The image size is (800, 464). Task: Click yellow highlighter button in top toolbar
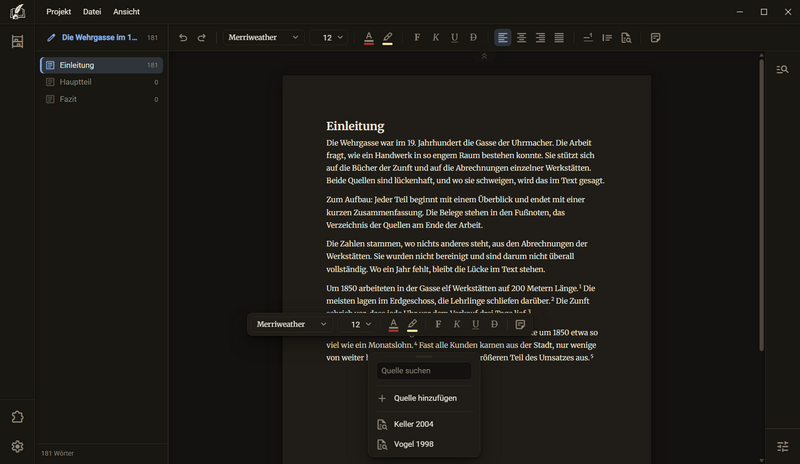[x=388, y=38]
